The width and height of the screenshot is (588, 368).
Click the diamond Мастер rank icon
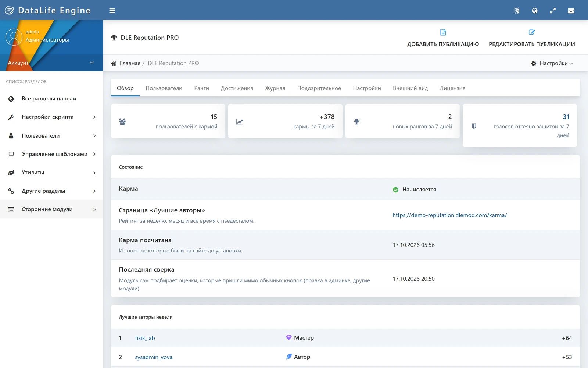click(x=289, y=337)
